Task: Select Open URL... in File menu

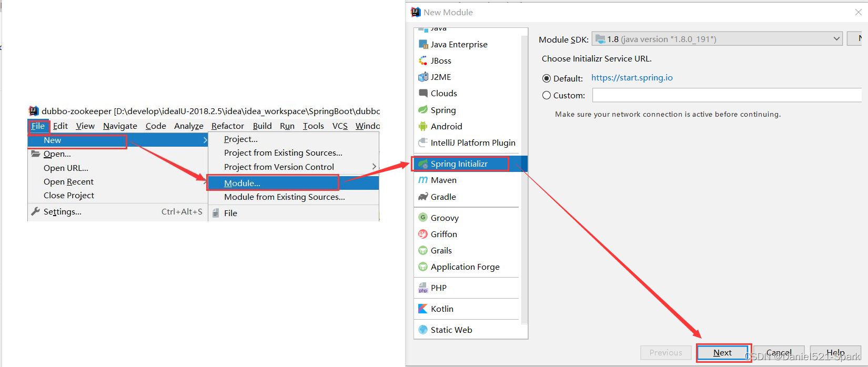Action: (118, 168)
